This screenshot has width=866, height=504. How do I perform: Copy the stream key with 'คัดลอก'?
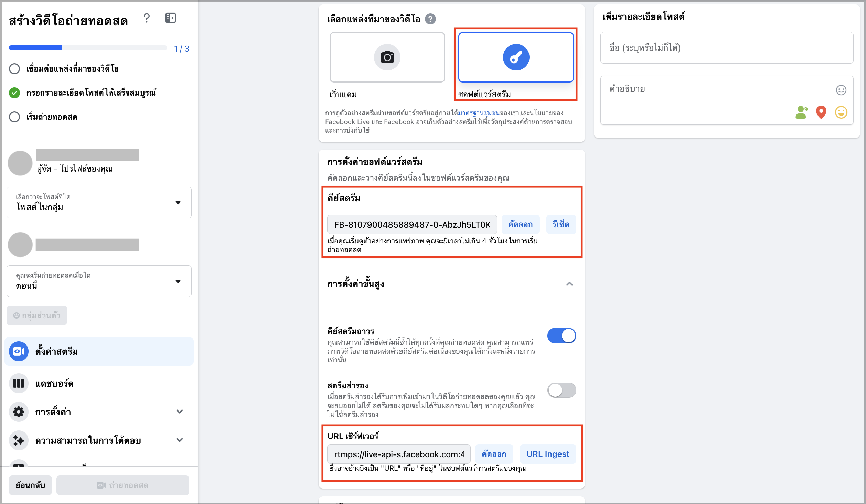[x=520, y=224]
